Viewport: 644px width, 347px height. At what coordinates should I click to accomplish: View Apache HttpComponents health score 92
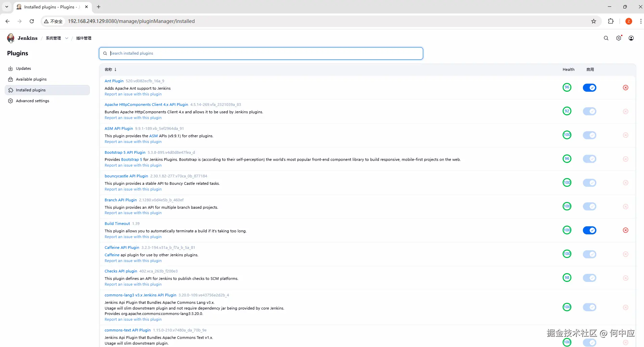[x=567, y=111]
